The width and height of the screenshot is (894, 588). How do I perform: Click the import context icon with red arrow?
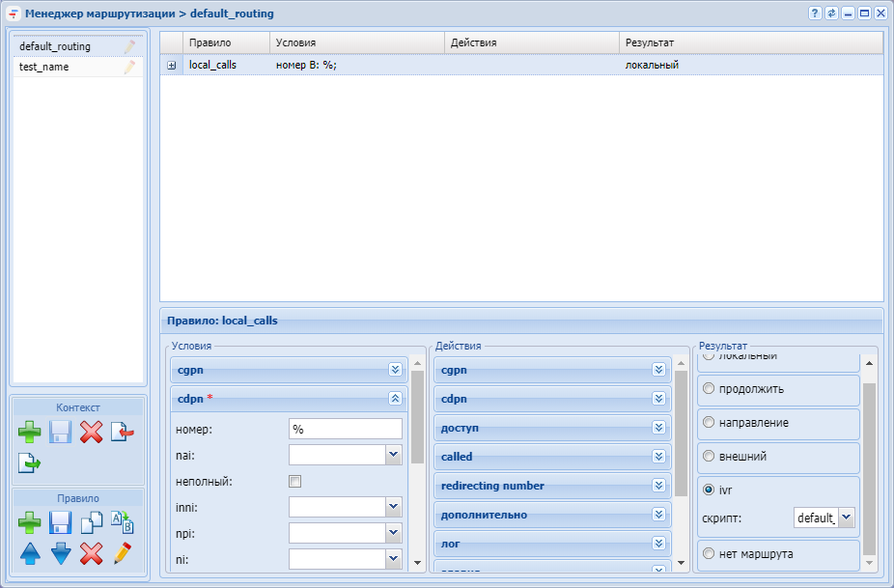(122, 433)
